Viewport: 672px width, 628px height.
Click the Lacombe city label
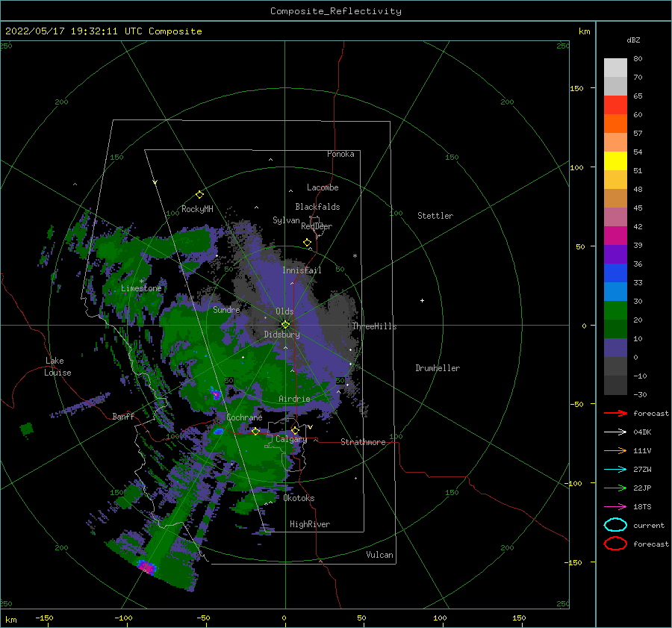323,187
